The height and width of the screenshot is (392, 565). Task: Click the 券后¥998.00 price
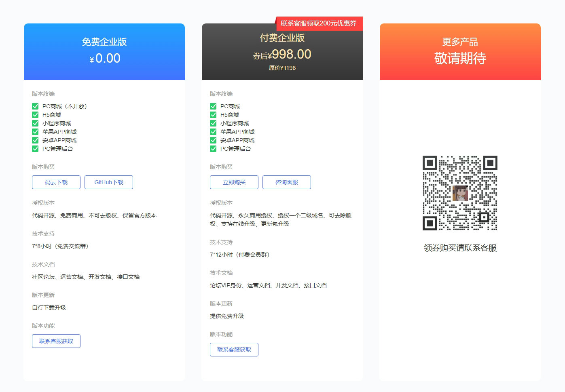(282, 54)
